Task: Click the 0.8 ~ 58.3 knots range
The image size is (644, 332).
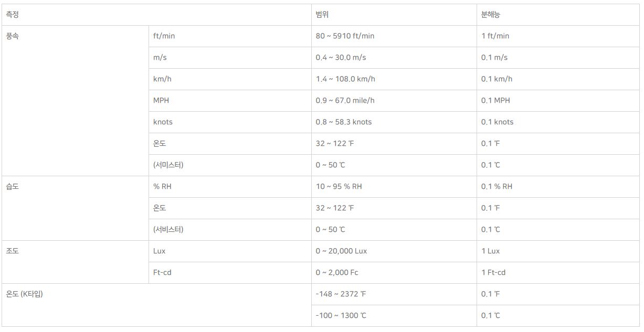Action: click(343, 122)
